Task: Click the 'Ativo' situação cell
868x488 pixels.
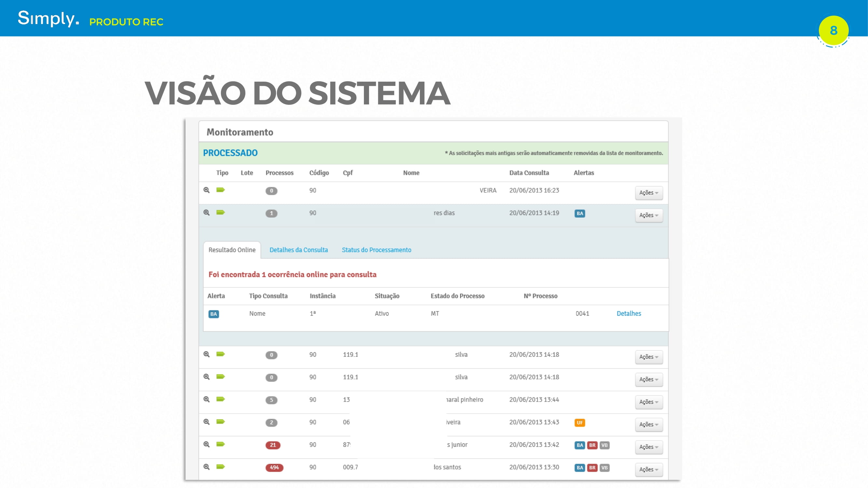Action: tap(382, 314)
